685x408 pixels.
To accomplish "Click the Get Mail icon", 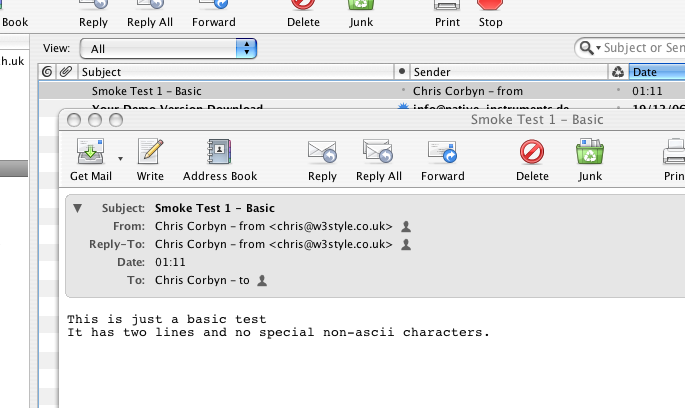I will click(90, 153).
